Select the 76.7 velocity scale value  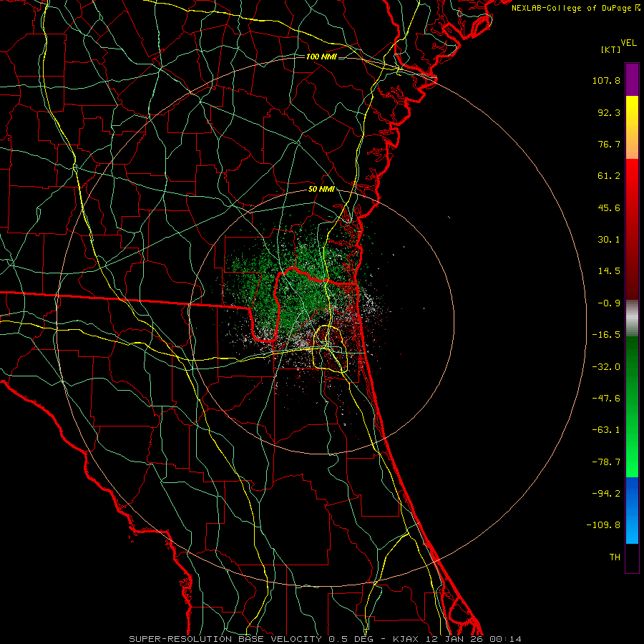[x=609, y=144]
